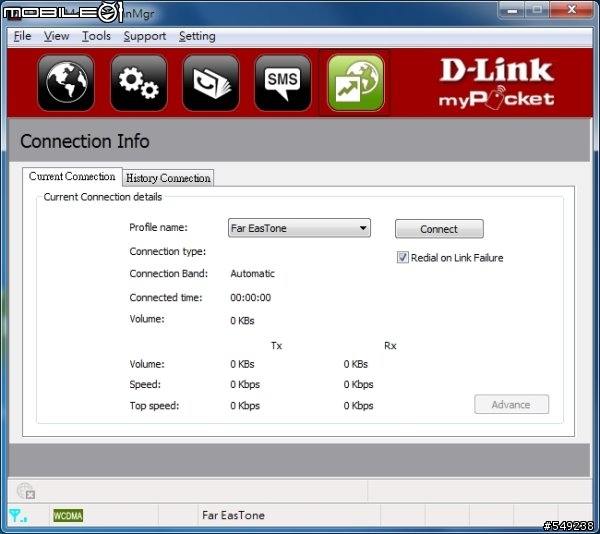Open the Internet globe icon in toolbar
The width and height of the screenshot is (600, 534).
tap(66, 83)
